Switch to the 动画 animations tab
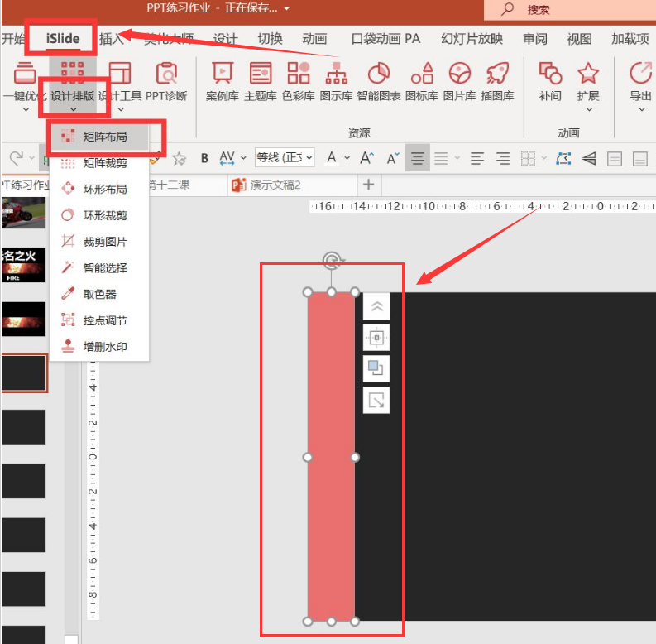The image size is (656, 644). 314,39
